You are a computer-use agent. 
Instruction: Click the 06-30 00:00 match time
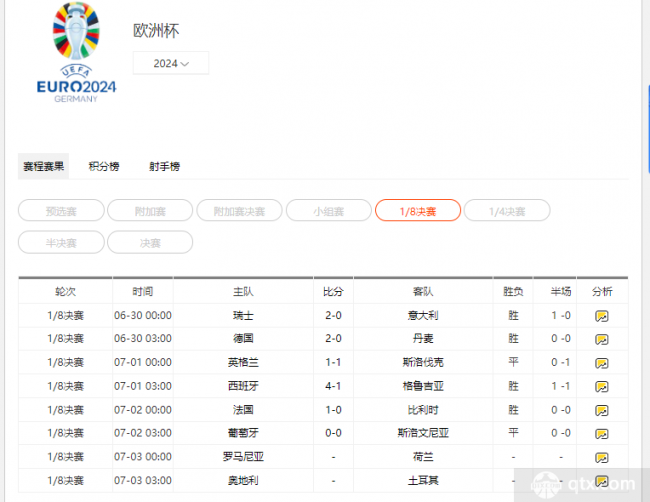pyautogui.click(x=143, y=315)
